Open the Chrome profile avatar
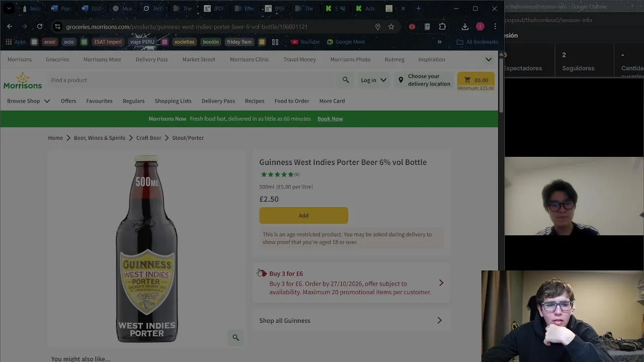644x362 pixels. tap(480, 26)
